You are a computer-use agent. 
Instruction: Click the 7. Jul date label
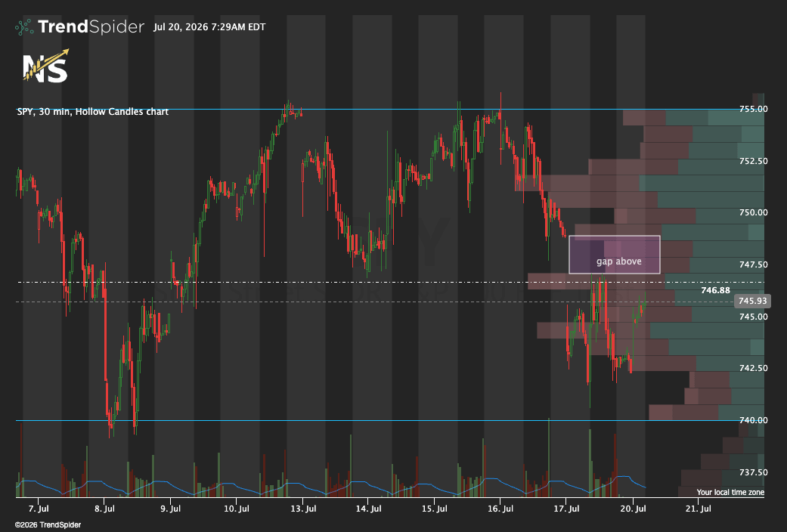point(39,509)
